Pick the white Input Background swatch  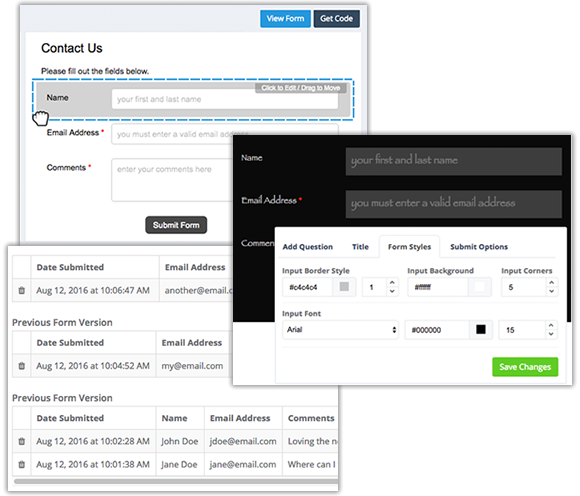479,287
